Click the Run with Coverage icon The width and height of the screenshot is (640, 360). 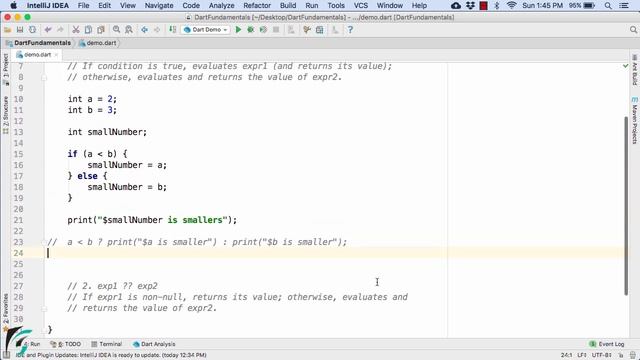coord(263,30)
